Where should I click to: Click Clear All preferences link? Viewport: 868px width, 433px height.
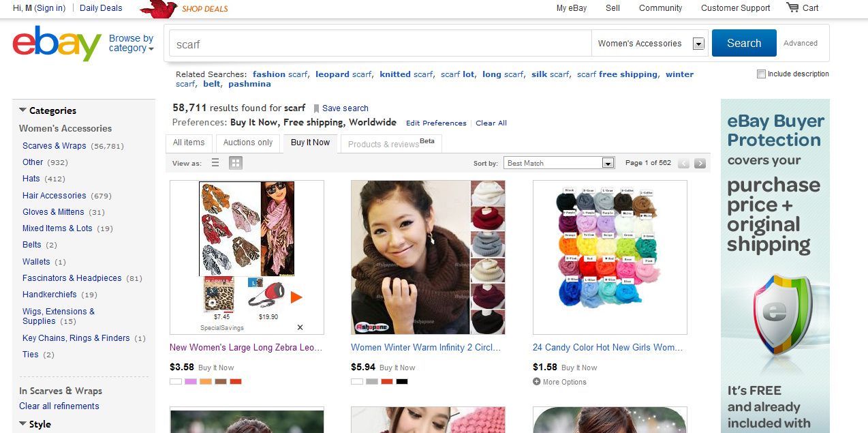click(491, 123)
